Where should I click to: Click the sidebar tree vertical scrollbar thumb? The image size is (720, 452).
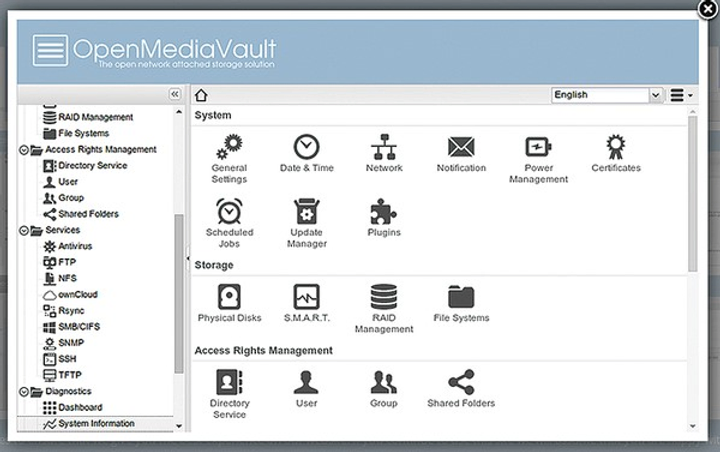(x=179, y=294)
